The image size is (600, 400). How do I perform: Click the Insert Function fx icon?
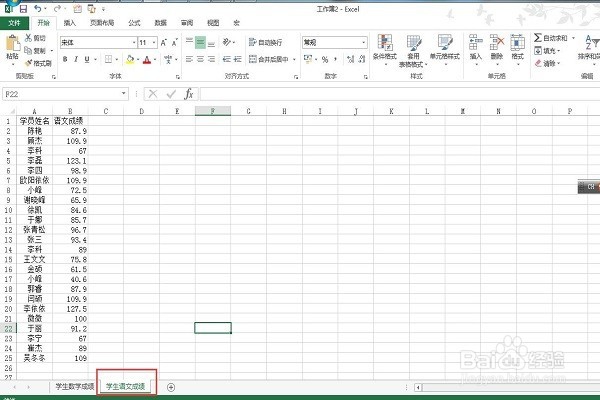coord(189,94)
